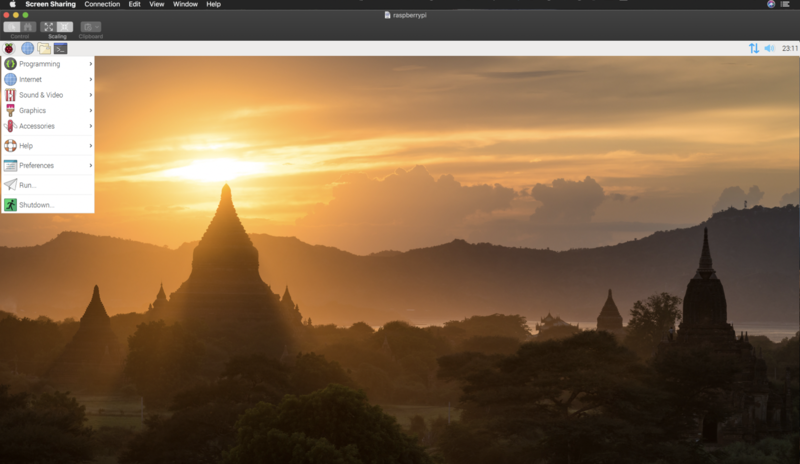800x464 pixels.
Task: Click Shutdown... in the menu
Action: [x=36, y=205]
